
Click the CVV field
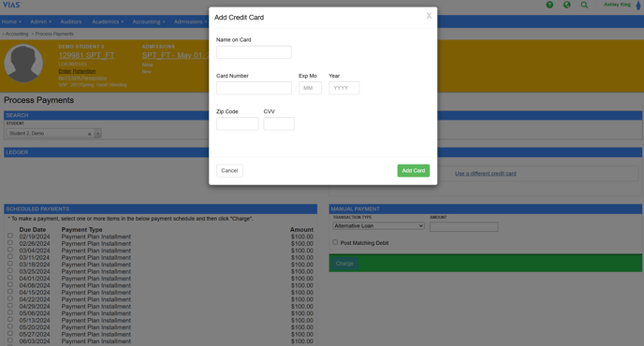(279, 123)
